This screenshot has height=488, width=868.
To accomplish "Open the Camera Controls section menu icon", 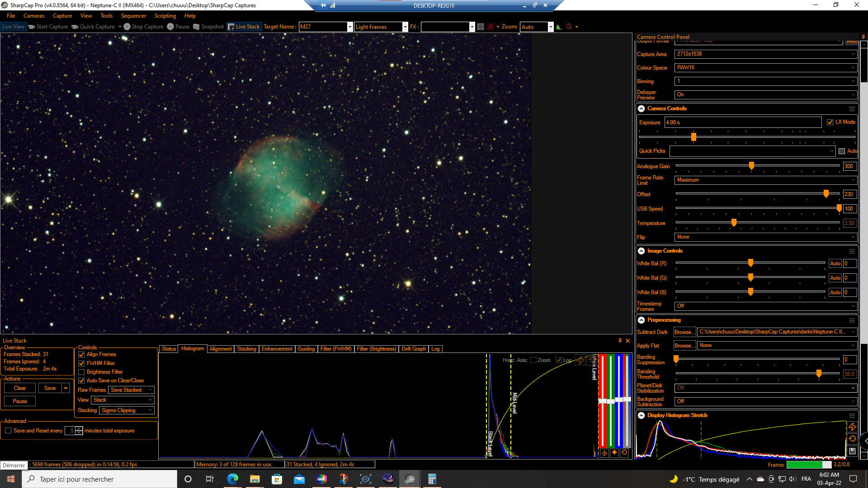I will click(x=852, y=109).
